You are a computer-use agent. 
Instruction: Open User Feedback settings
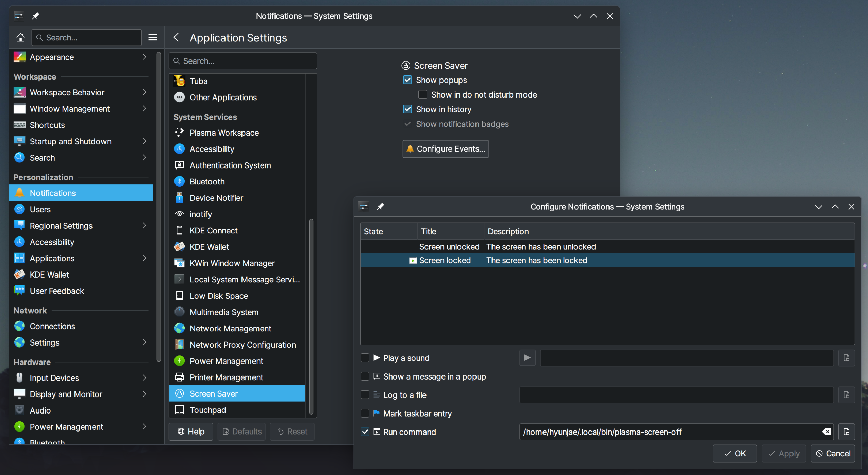coord(81,291)
